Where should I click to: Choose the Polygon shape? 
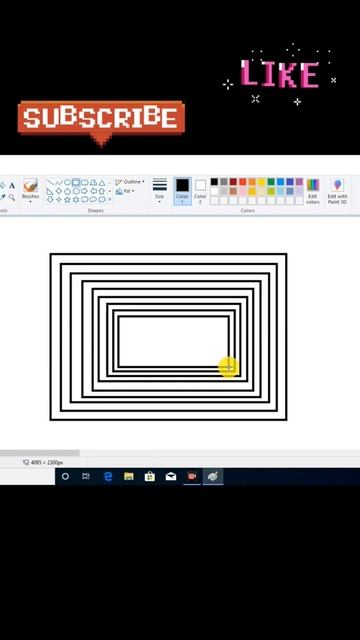click(x=93, y=182)
